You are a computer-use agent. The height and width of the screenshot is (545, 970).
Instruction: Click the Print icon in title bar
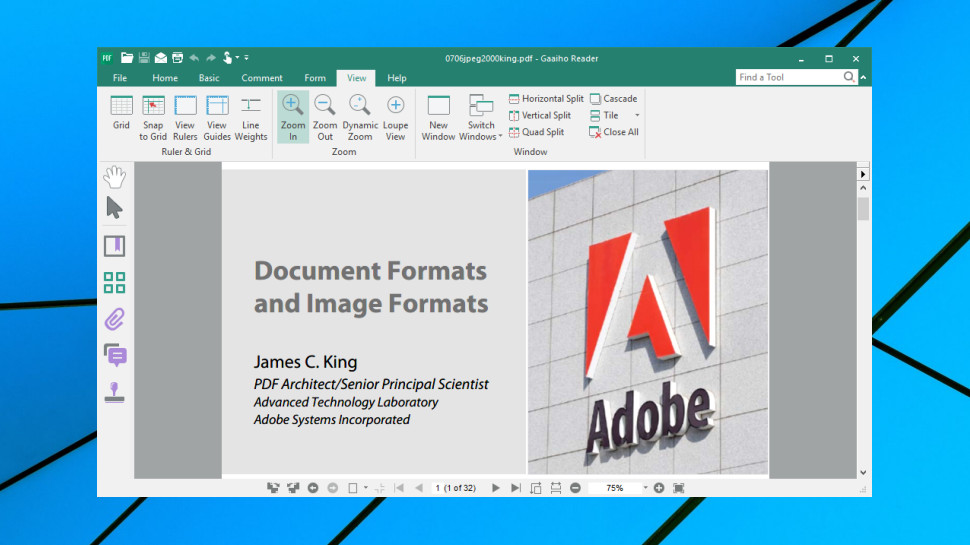(178, 58)
